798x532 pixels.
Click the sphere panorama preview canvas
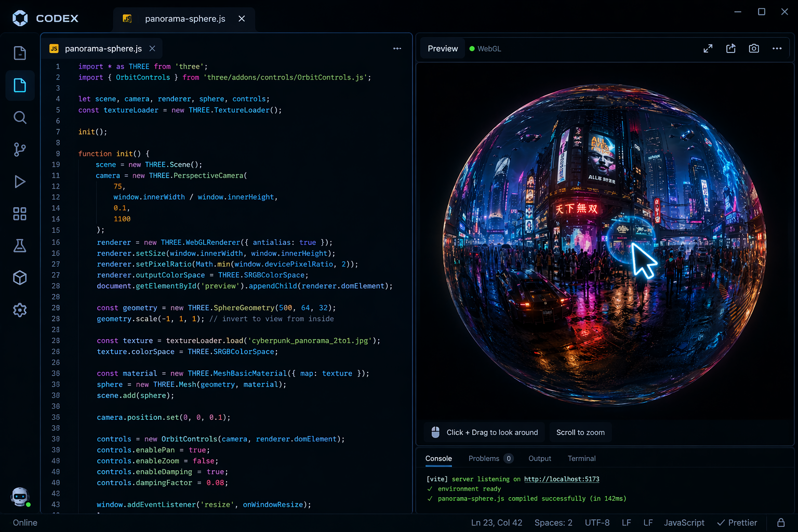point(604,244)
